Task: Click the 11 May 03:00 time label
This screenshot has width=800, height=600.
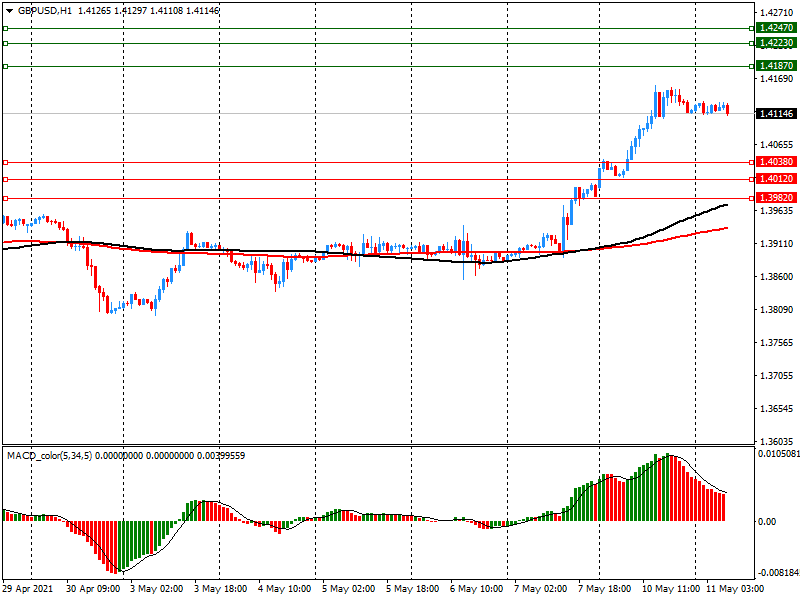Action: click(x=735, y=590)
